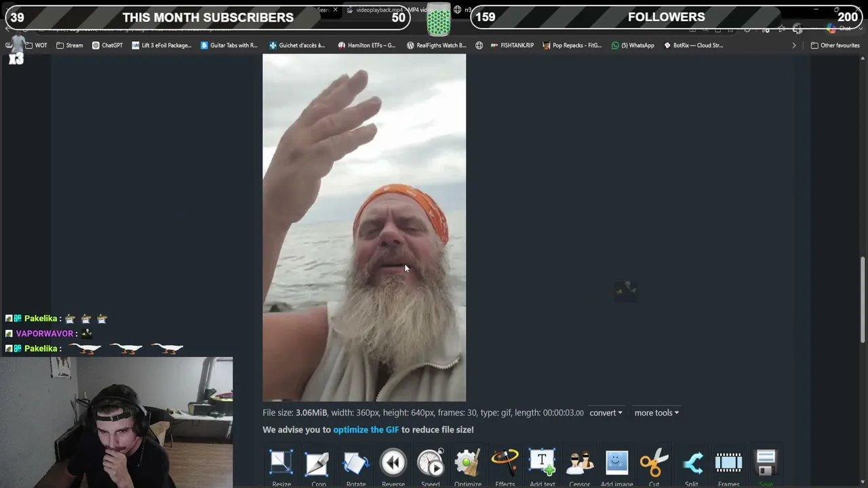The image size is (868, 488).
Task: Open the Stream bookmarks folder
Action: 70,45
